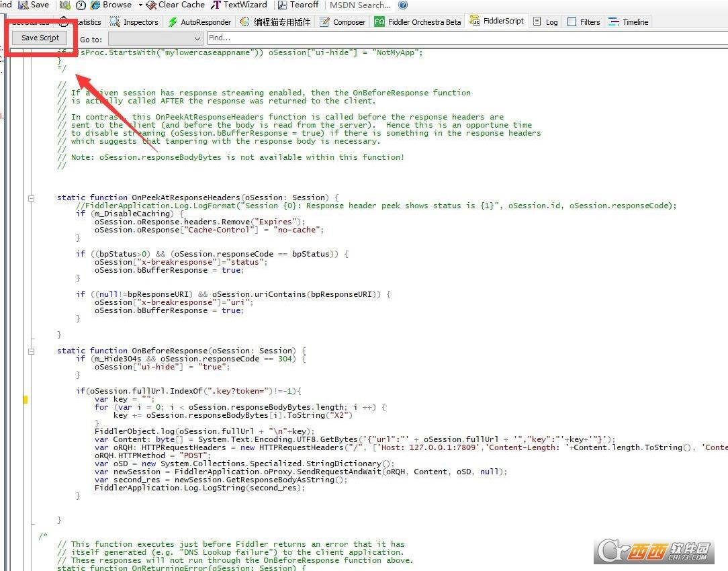Screen dimensions: 728x571
Task: Open the Go to combo box
Action: (x=156, y=38)
